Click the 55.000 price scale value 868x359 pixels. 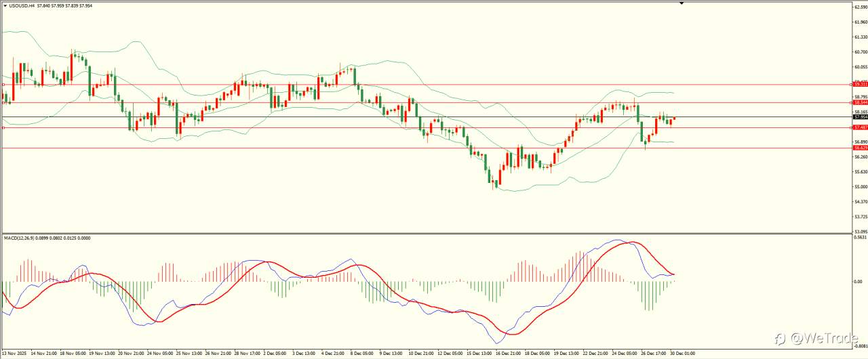point(861,186)
